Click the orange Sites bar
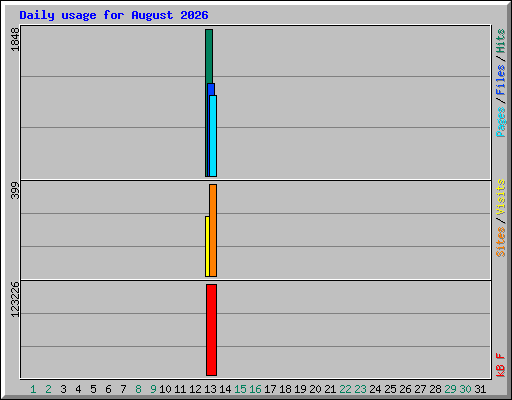 [x=213, y=230]
